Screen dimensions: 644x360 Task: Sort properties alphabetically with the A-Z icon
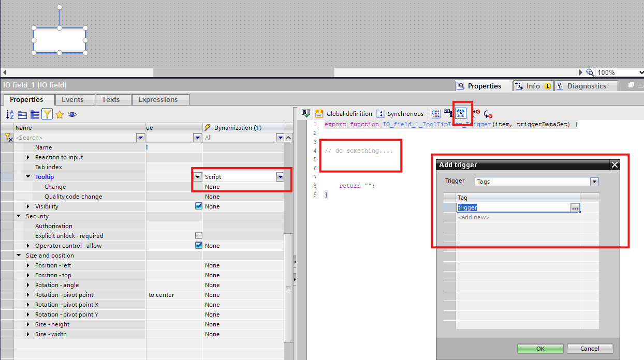[x=10, y=114]
